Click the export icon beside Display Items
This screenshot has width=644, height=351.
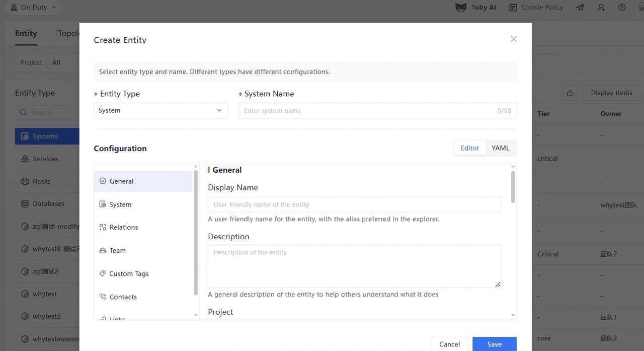(x=570, y=93)
